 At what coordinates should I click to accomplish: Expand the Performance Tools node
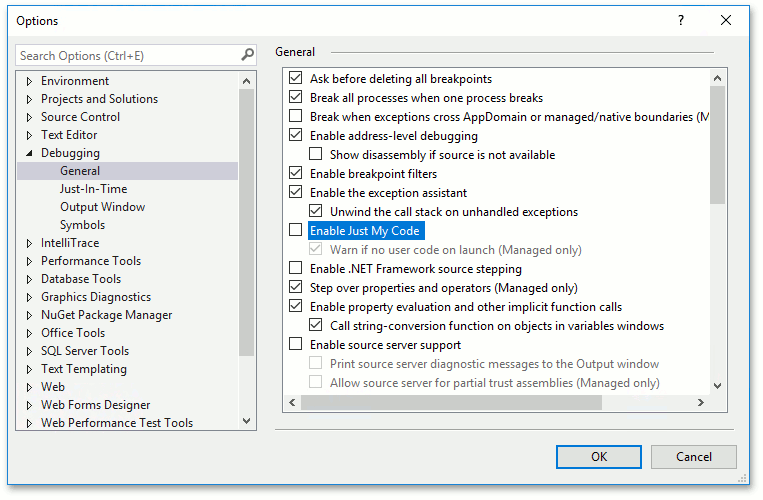point(29,261)
